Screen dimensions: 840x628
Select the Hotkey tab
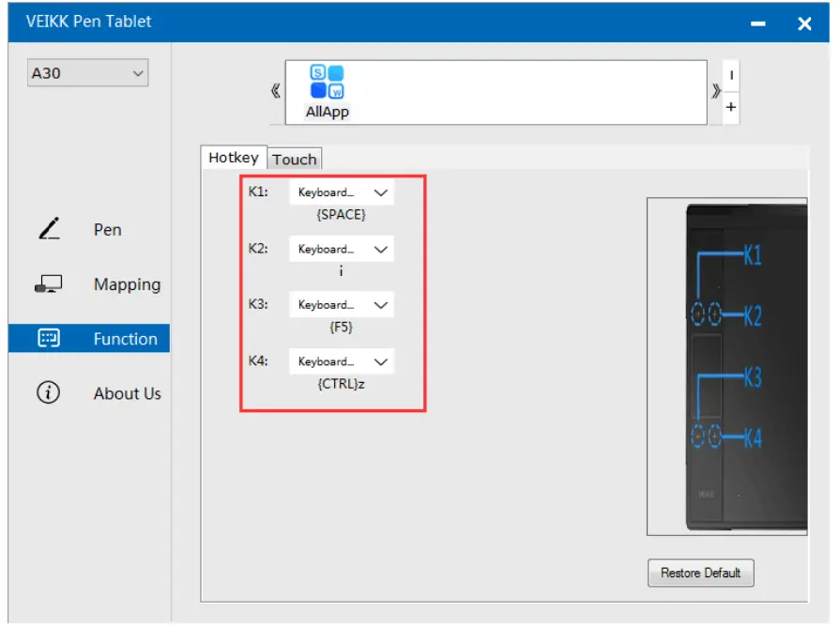point(234,158)
